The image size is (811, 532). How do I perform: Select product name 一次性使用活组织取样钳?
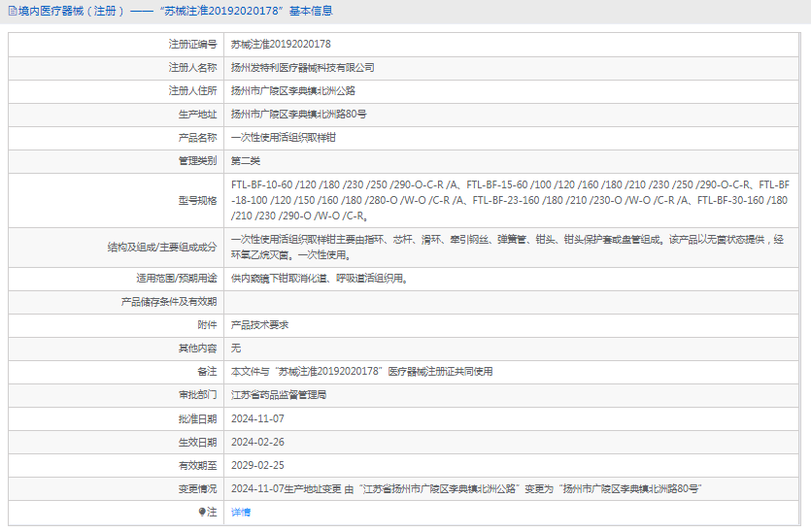pos(284,138)
